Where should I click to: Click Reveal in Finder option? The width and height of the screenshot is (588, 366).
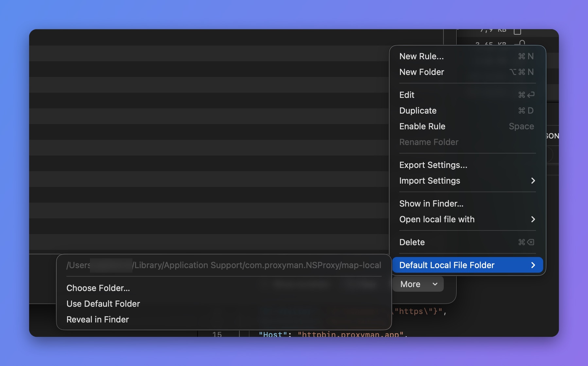click(x=224, y=320)
